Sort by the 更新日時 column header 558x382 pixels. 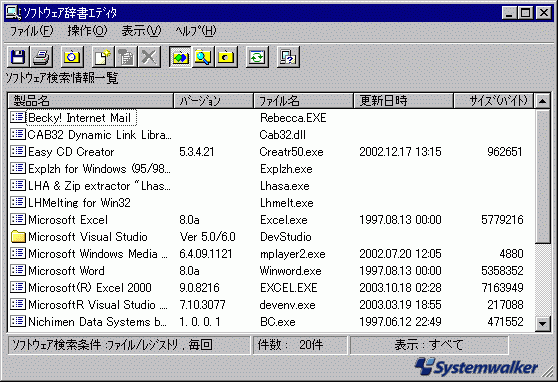coord(404,101)
